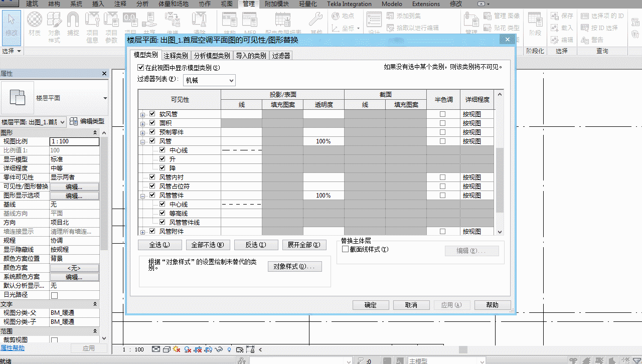Click the 全选 button
Image resolution: width=642 pixels, height=364 pixels.
[x=159, y=245]
